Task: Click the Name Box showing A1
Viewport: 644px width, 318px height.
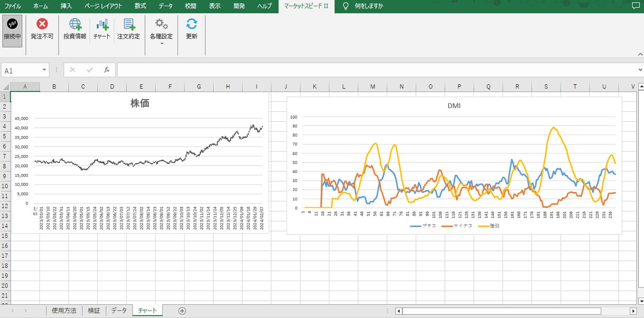Action: click(x=21, y=70)
